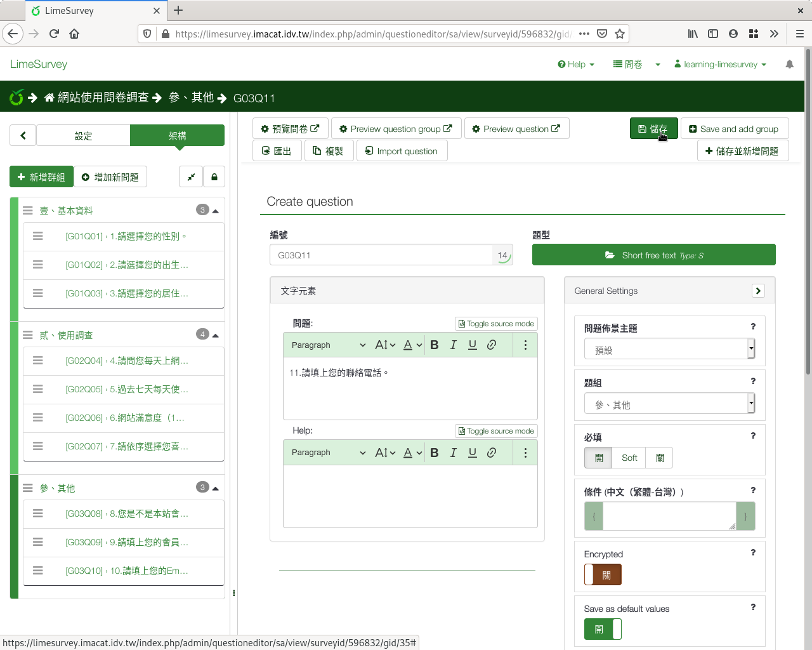Open Paragraph style dropdown in question editor
Viewport: 812px width, 650px height.
tap(328, 345)
